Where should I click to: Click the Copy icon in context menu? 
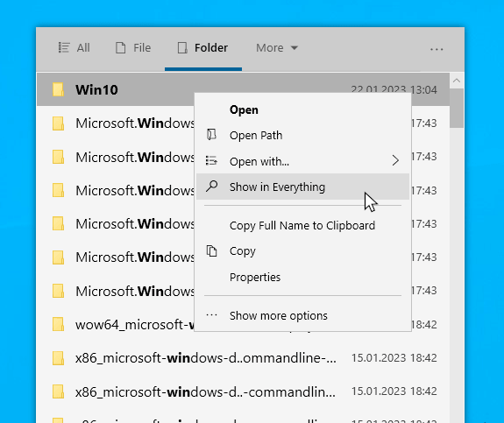pos(211,250)
